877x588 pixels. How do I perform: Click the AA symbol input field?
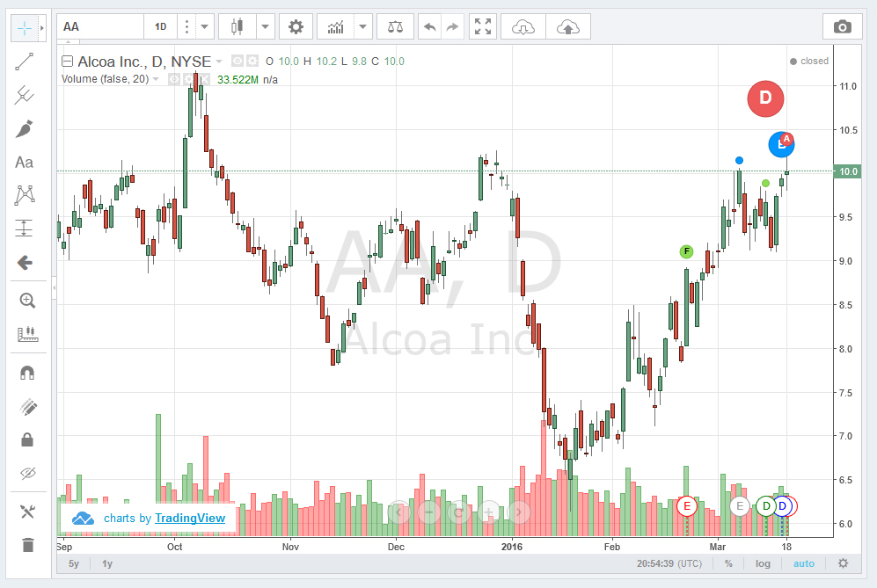(x=100, y=27)
